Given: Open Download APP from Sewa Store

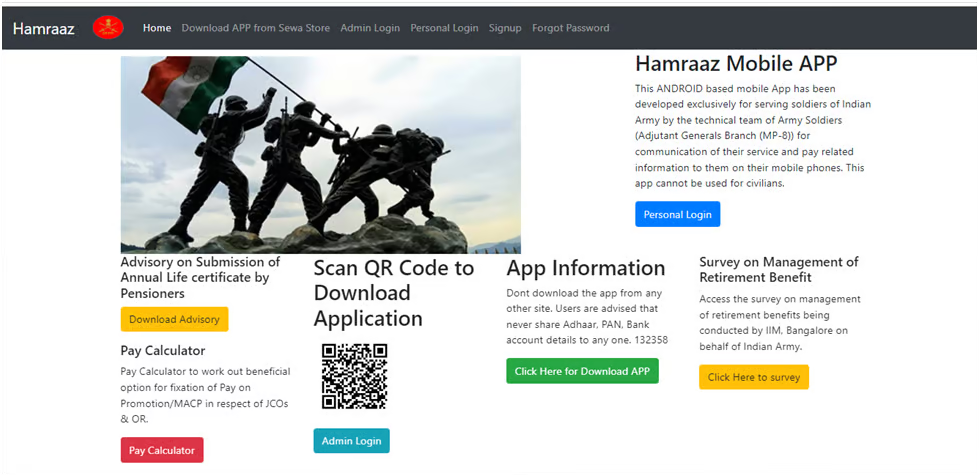Looking at the screenshot, I should [x=255, y=28].
